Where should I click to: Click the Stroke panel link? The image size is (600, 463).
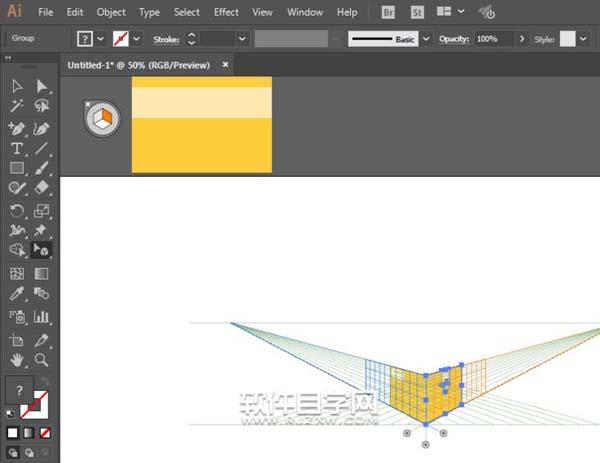(x=166, y=39)
